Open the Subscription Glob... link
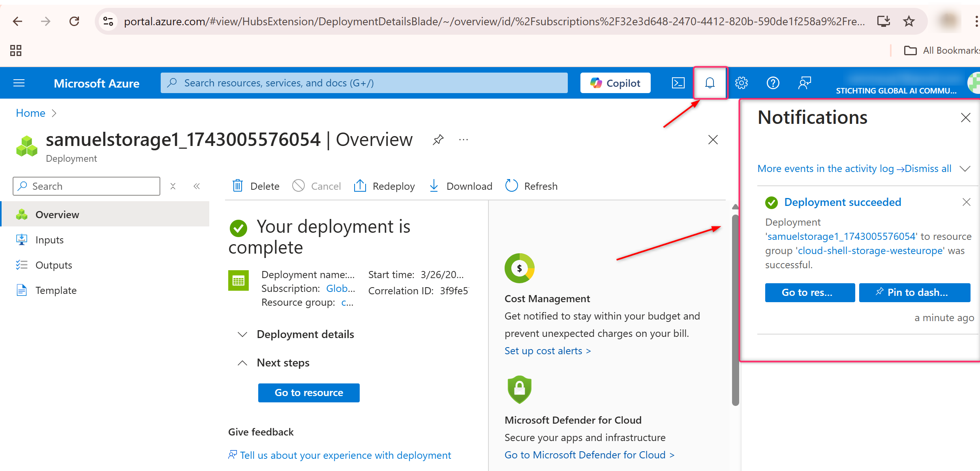Image resolution: width=980 pixels, height=471 pixels. pos(340,288)
